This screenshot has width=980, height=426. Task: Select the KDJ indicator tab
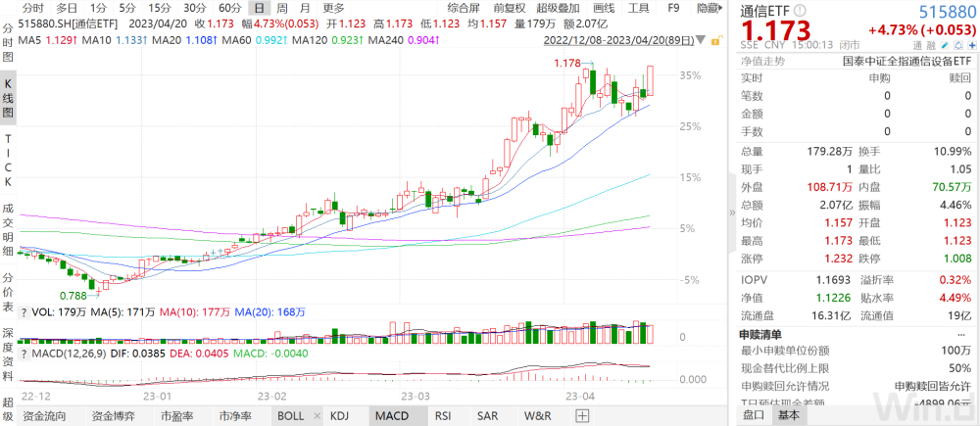(339, 416)
